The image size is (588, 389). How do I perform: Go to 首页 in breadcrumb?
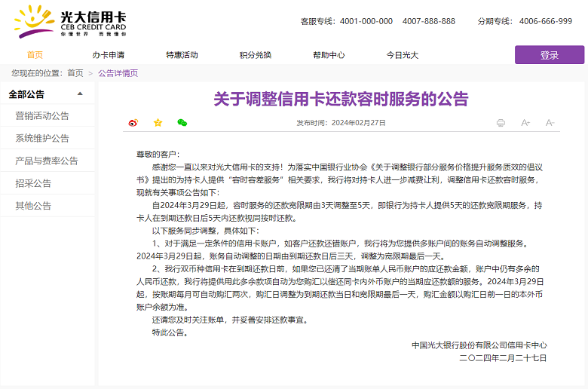(75, 73)
